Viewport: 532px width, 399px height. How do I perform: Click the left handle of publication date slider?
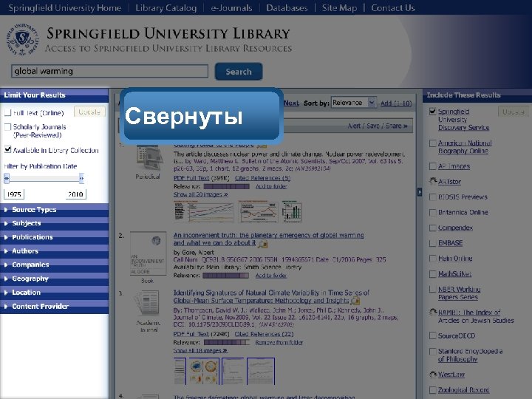[x=7, y=178]
